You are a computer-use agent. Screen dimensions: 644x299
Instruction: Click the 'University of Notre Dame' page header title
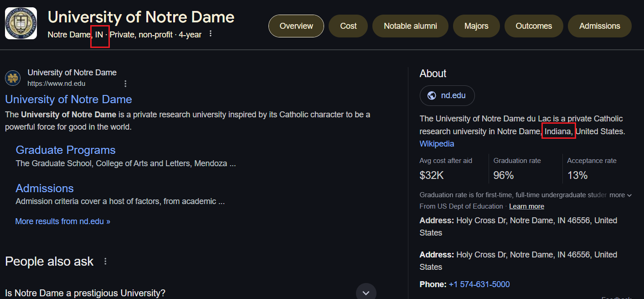(141, 17)
